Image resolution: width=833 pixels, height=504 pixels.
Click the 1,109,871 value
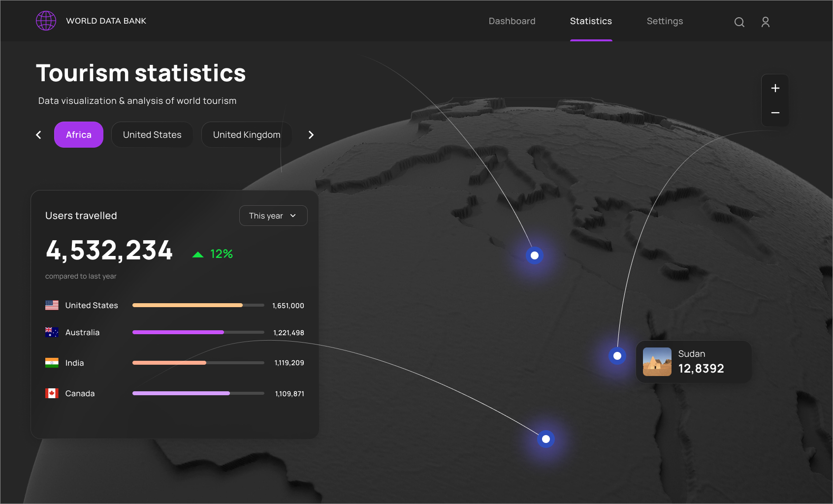[x=289, y=394]
